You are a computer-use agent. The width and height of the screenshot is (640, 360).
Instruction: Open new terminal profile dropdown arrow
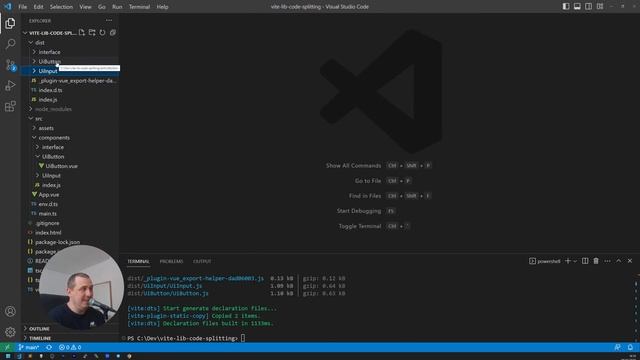[x=575, y=261]
